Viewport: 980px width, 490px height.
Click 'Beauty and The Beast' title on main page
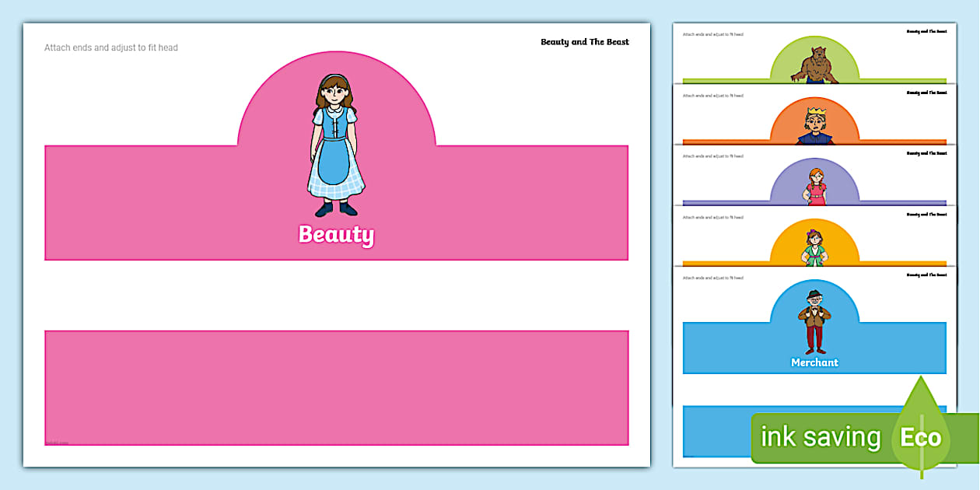(584, 42)
